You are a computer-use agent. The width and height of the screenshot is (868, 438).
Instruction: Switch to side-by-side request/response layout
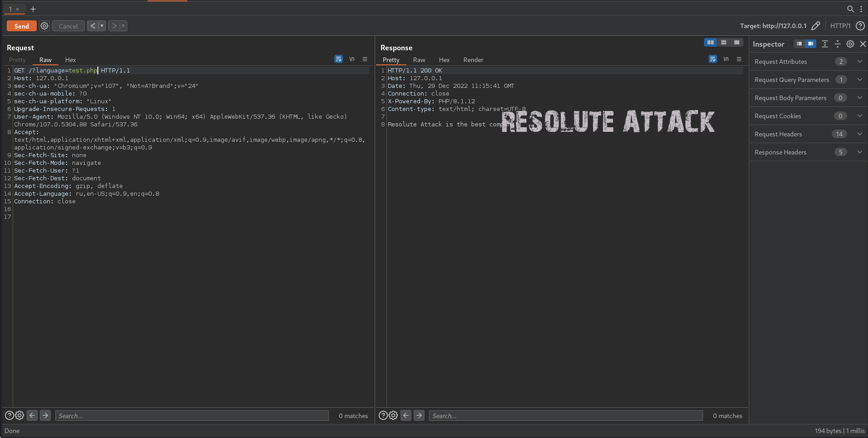(710, 43)
